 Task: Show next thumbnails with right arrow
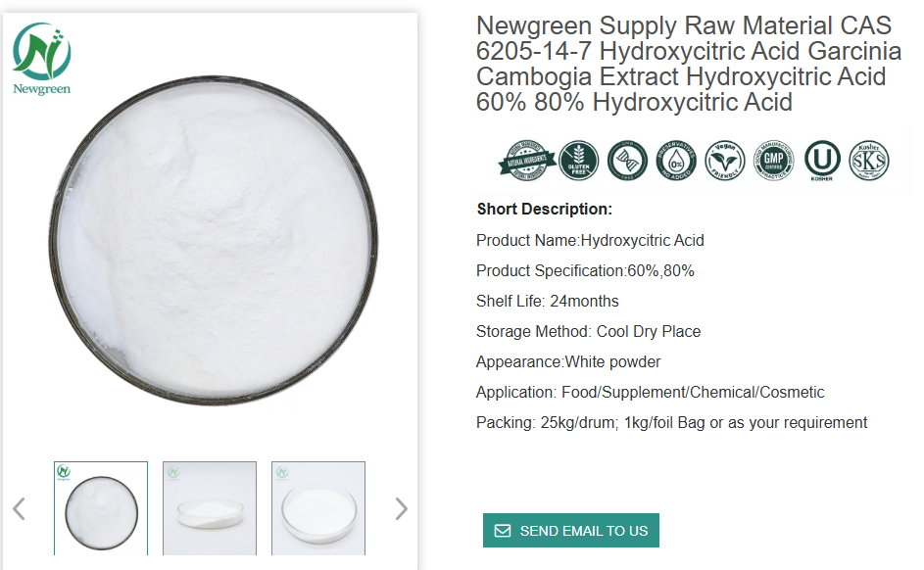402,508
